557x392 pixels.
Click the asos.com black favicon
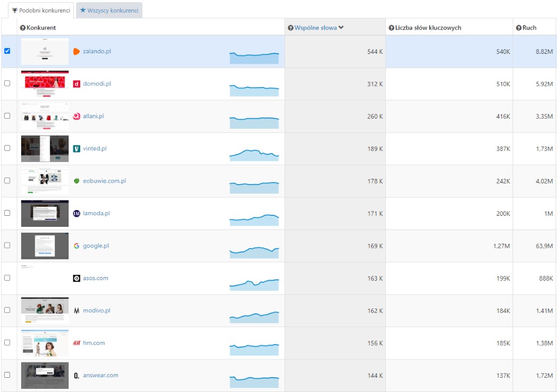click(x=77, y=279)
